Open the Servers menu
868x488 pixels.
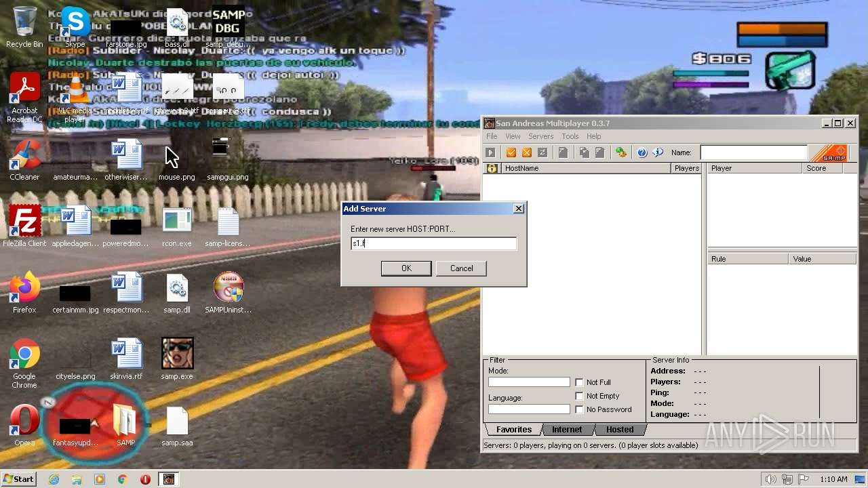coord(541,136)
